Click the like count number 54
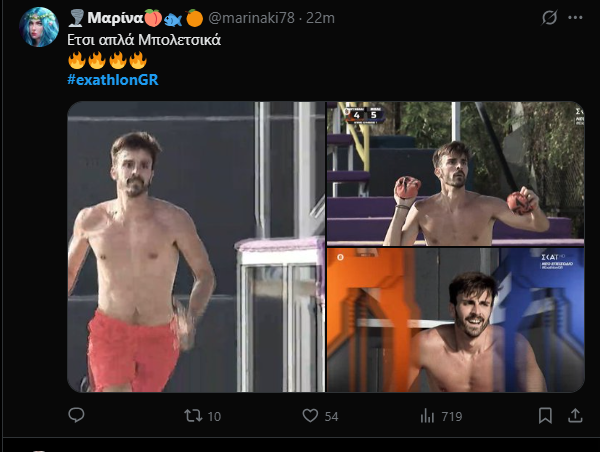This screenshot has height=452, width=600. coord(331,415)
